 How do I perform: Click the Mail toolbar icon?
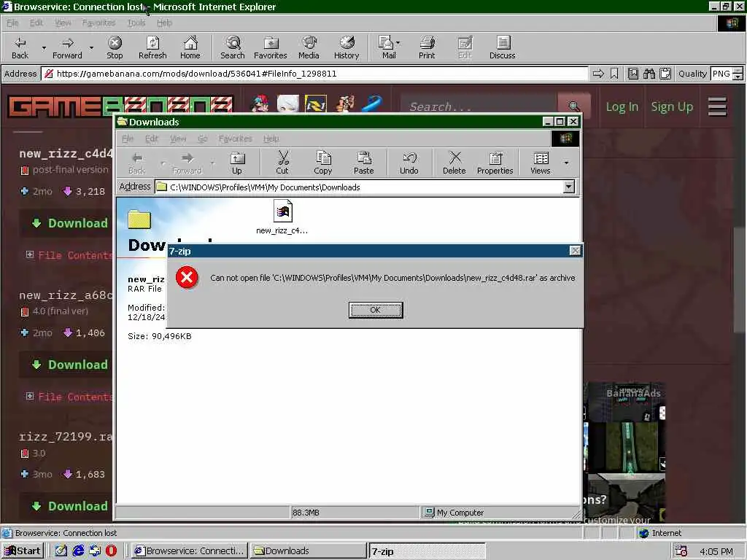[x=387, y=47]
